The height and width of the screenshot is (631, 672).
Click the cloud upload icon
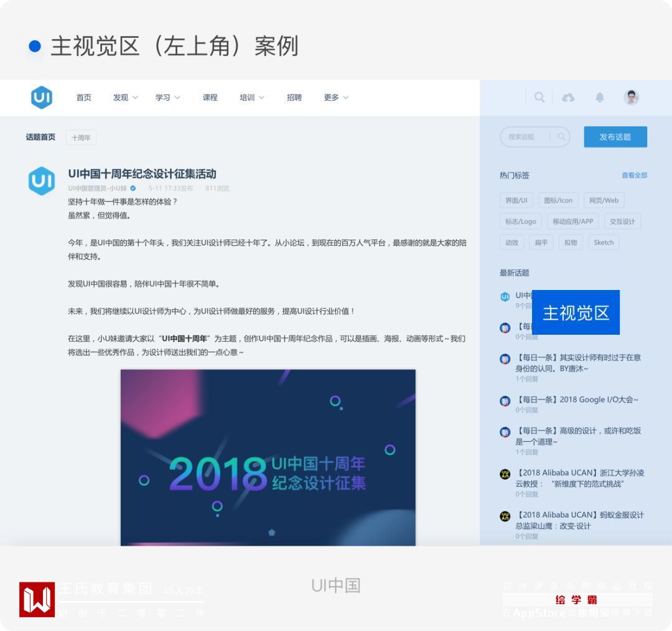(568, 97)
